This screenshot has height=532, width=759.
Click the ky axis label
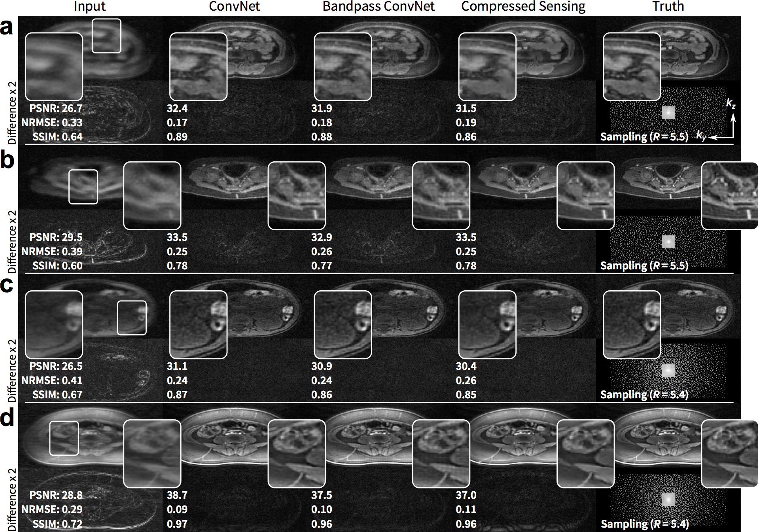[700, 136]
